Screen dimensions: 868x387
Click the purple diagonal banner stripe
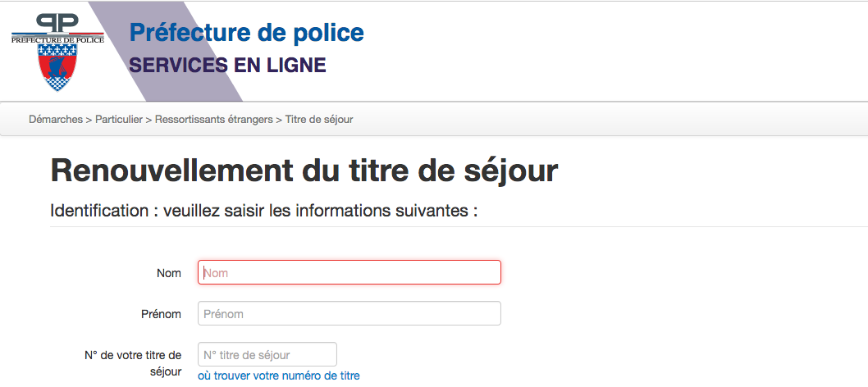point(166,51)
